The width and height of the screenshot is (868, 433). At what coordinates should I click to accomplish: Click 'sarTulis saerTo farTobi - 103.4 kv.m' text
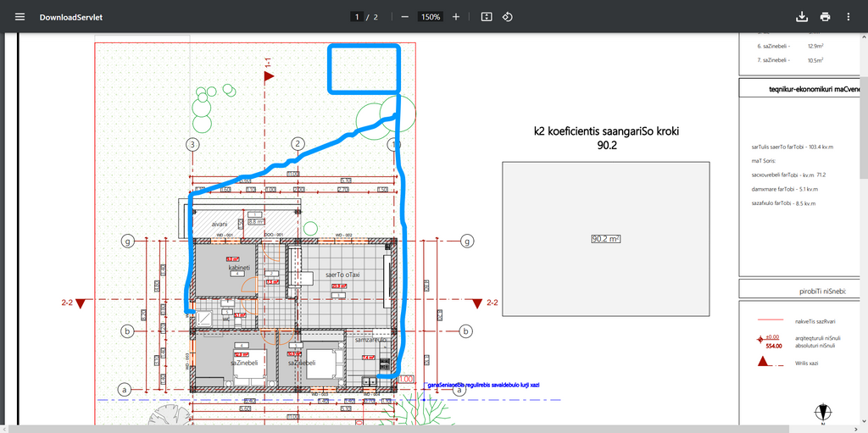coord(791,147)
